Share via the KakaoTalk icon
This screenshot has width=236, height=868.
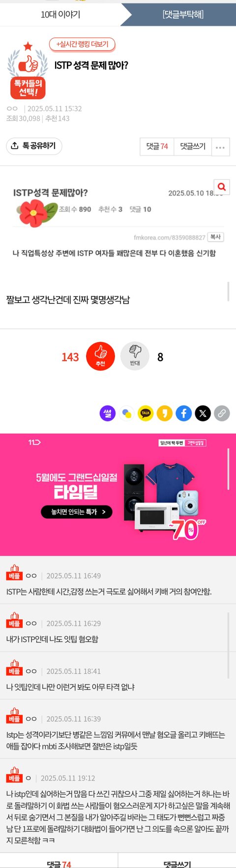click(x=146, y=413)
